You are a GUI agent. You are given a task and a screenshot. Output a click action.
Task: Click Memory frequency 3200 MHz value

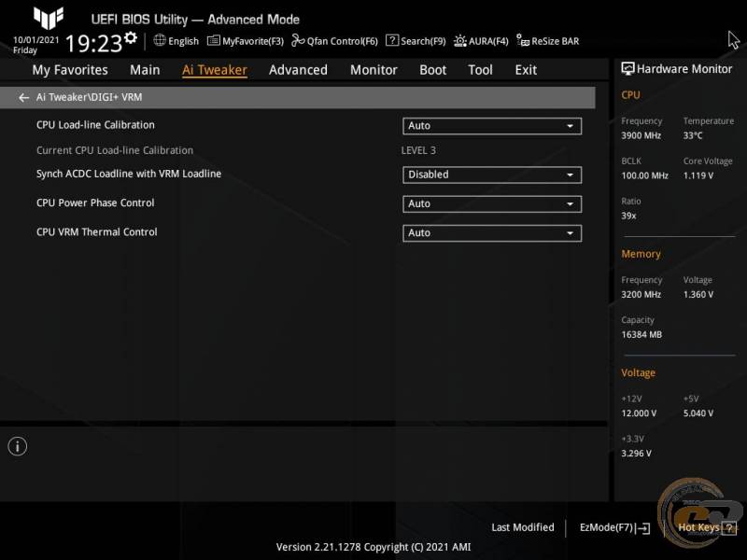click(x=641, y=295)
